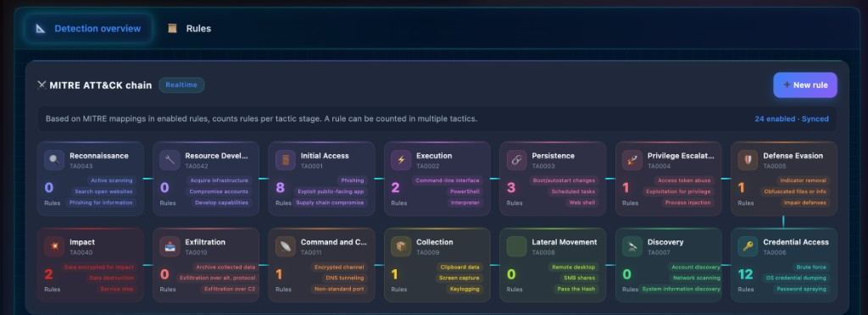Click the New rule button
868x315 pixels.
pos(805,86)
